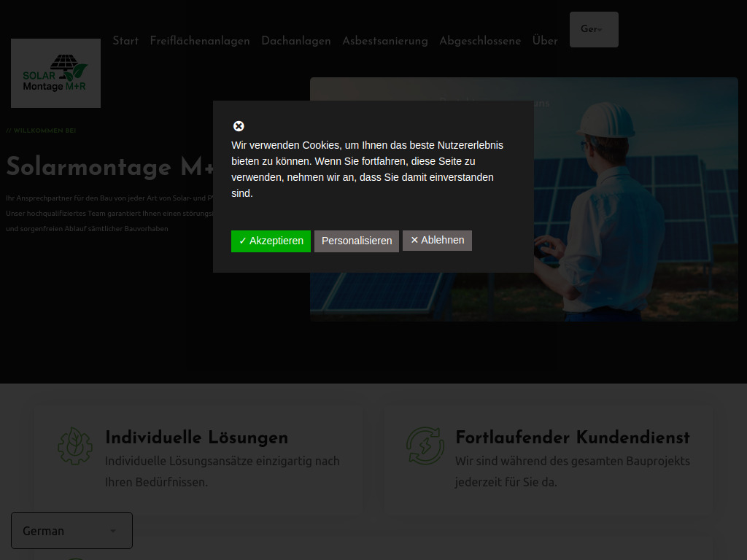This screenshot has height=560, width=747.
Task: Click the X icon inside Ablehnen button
Action: pyautogui.click(x=414, y=241)
